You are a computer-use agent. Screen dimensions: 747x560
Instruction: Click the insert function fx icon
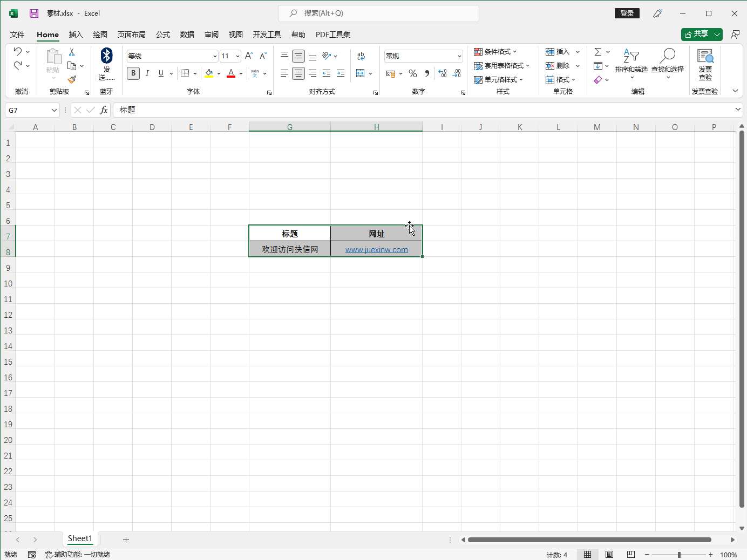(104, 110)
